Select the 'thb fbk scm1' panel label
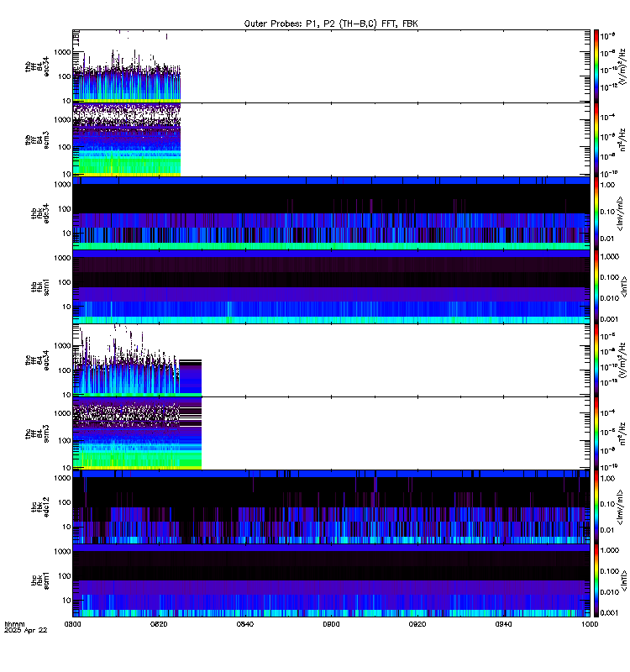 point(39,286)
